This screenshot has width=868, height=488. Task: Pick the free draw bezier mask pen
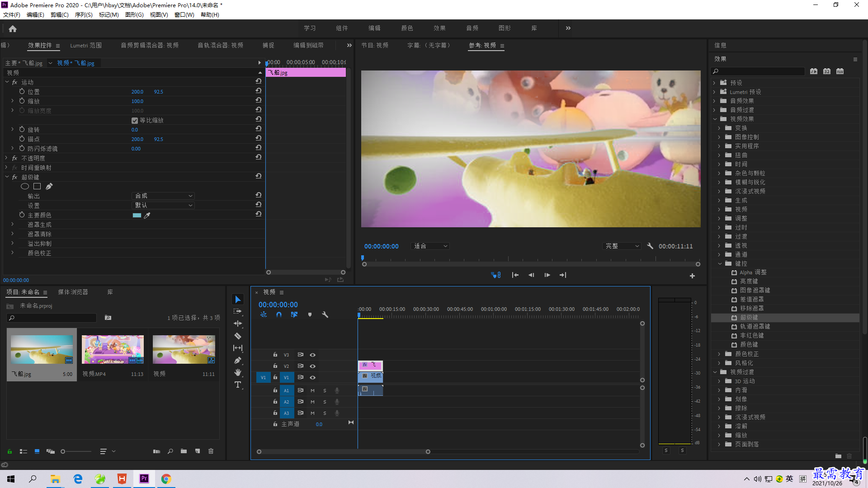(49, 186)
